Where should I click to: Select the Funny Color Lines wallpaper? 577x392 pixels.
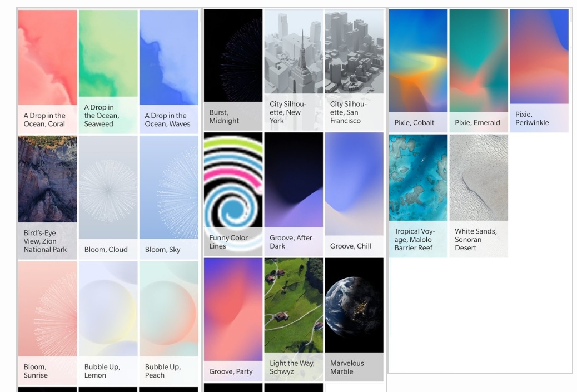[x=233, y=194]
